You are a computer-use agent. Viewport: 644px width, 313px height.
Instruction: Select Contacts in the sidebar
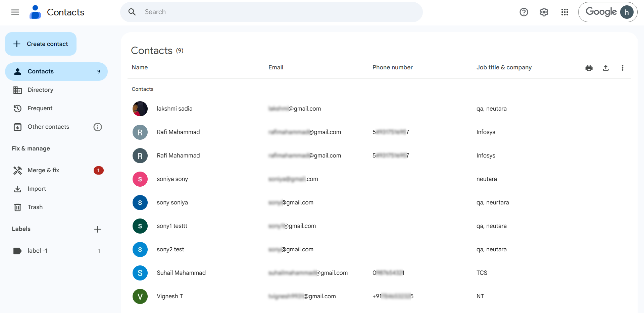(56, 71)
